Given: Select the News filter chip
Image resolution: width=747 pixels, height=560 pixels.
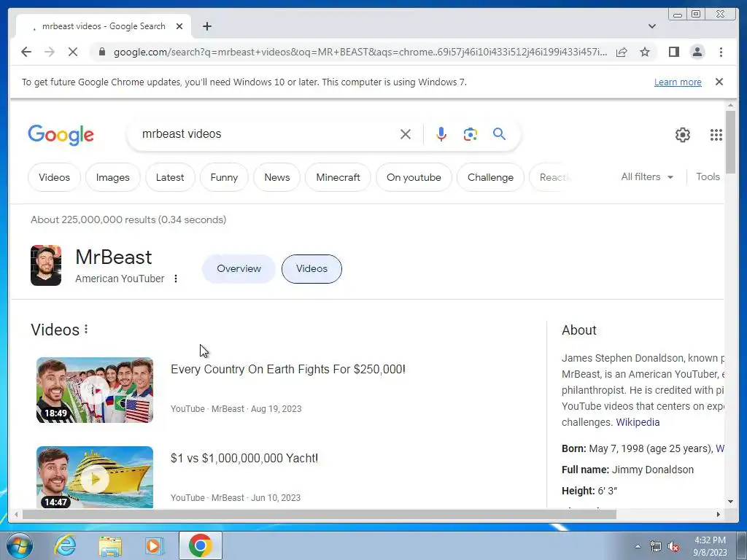Looking at the screenshot, I should click(276, 177).
